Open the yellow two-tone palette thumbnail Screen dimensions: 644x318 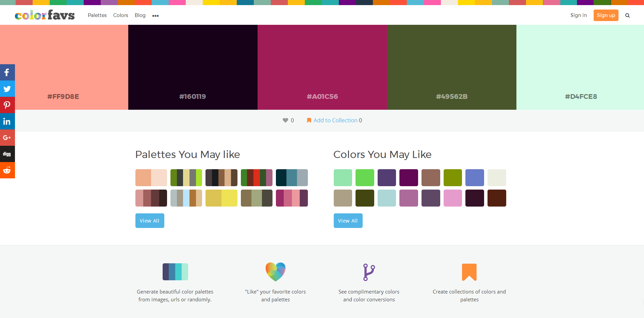221,198
